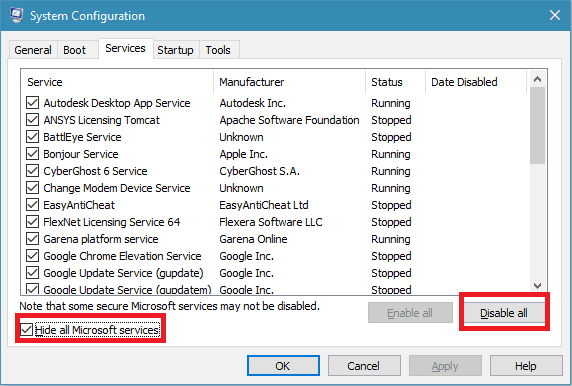Uncheck FlexNet Licensing Service 64 checkbox
Image resolution: width=572 pixels, height=386 pixels.
32,222
